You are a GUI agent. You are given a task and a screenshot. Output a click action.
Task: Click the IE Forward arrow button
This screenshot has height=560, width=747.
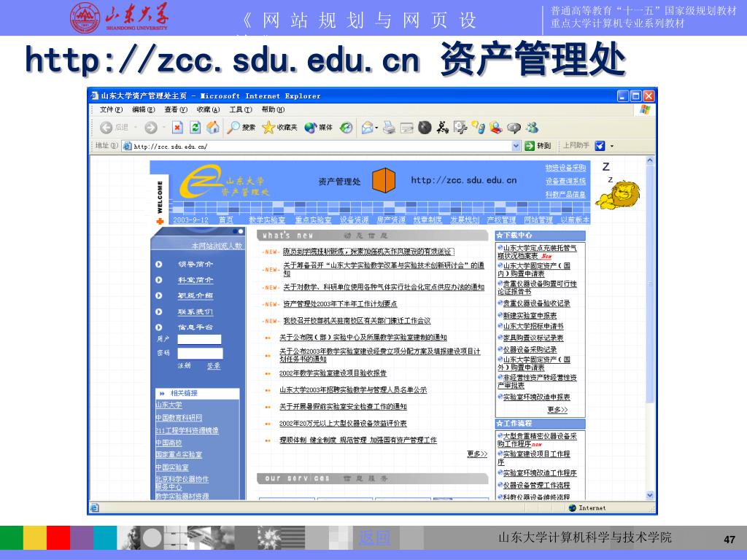pos(151,128)
